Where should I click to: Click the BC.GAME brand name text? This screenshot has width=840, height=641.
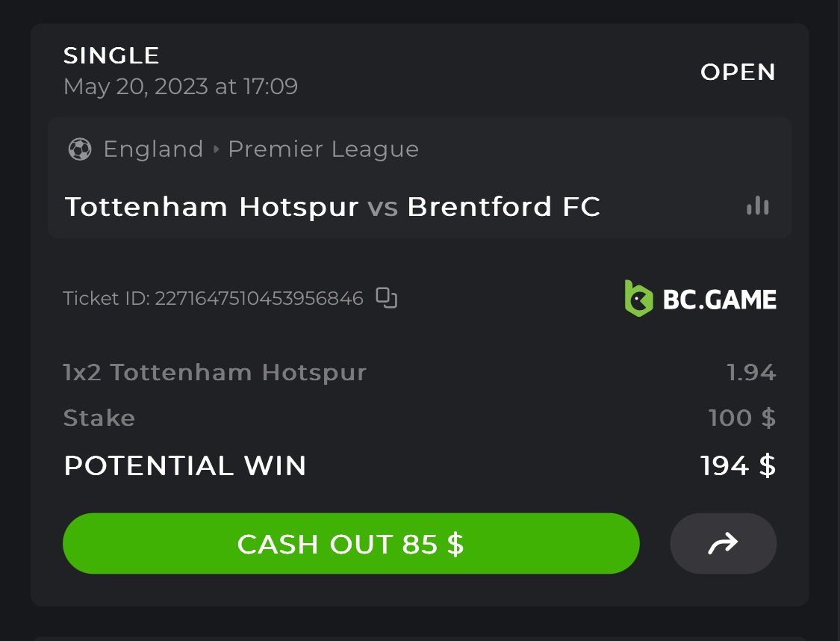click(x=720, y=300)
